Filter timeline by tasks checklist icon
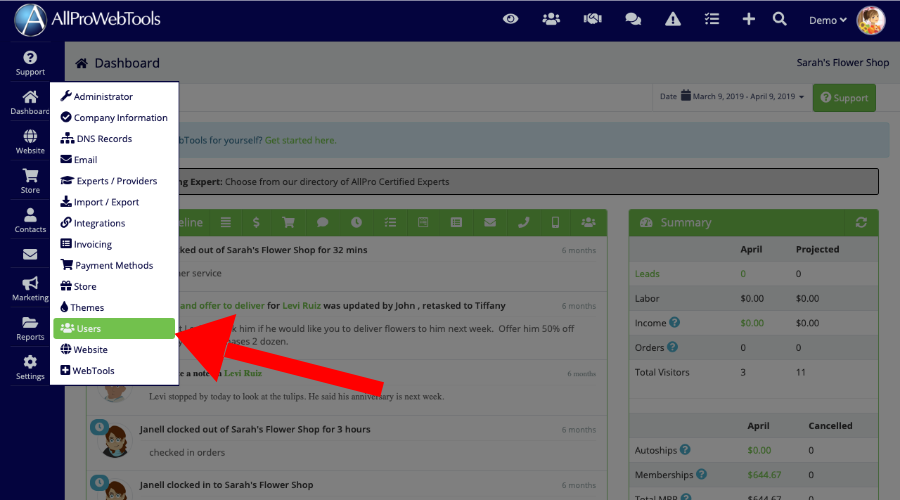 [x=390, y=223]
